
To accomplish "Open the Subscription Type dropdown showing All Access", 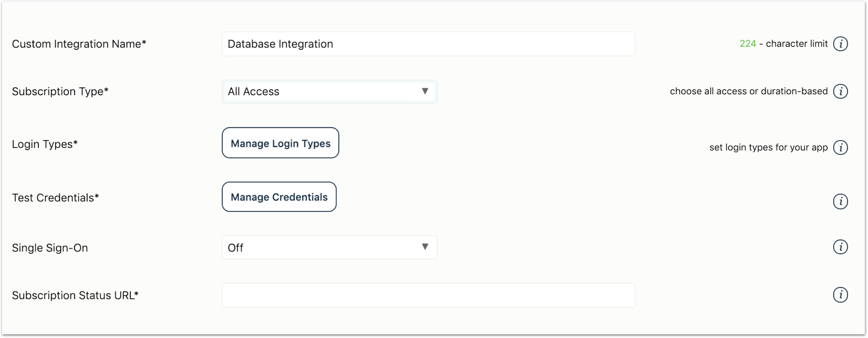I will [329, 91].
